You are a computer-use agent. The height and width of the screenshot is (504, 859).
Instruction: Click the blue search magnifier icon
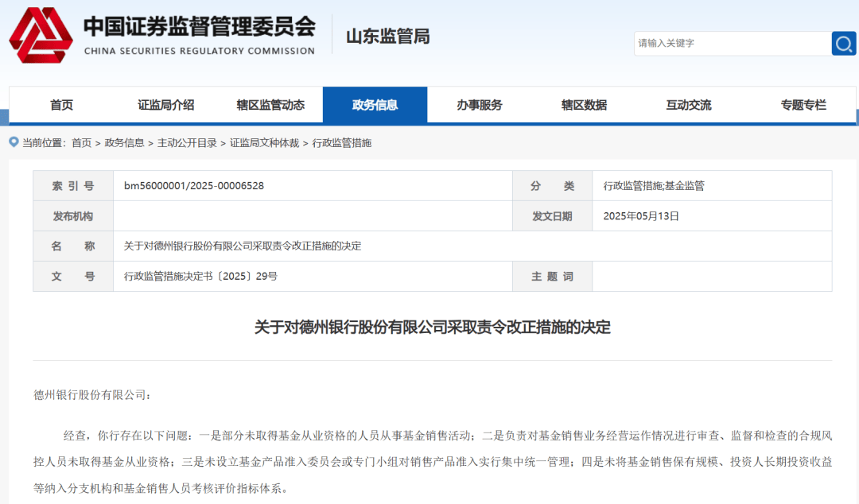pyautogui.click(x=844, y=43)
